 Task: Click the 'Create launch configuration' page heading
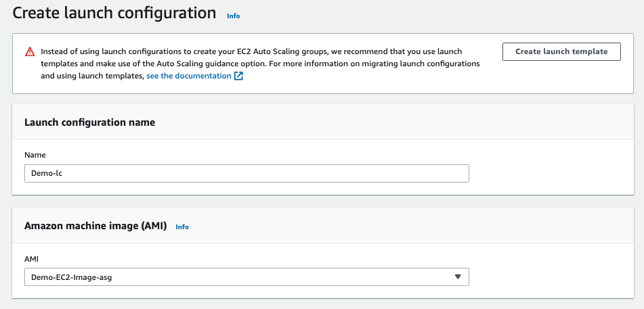tap(114, 13)
